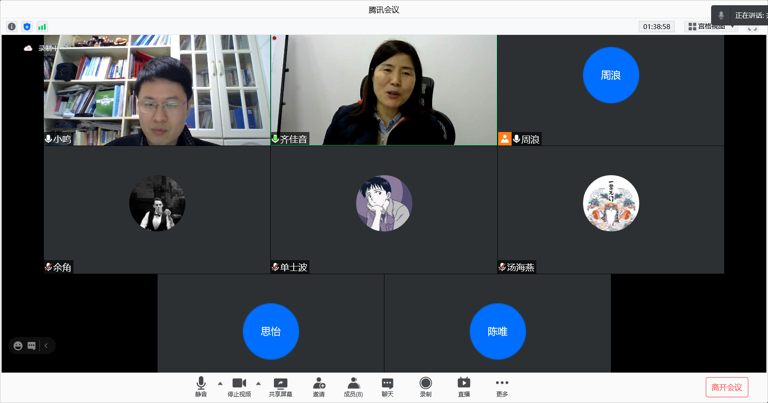The height and width of the screenshot is (403, 768).
Task: Open the grid view (宫格视图) layout menu
Action: [x=706, y=27]
